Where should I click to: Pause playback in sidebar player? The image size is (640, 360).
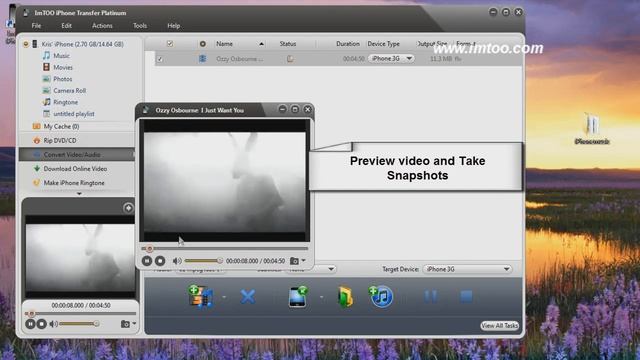(30, 324)
